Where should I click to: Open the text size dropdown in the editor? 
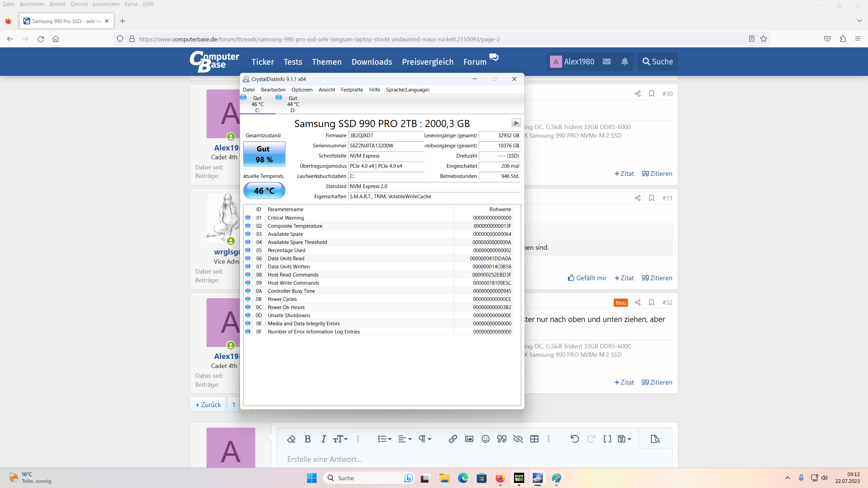click(340, 439)
